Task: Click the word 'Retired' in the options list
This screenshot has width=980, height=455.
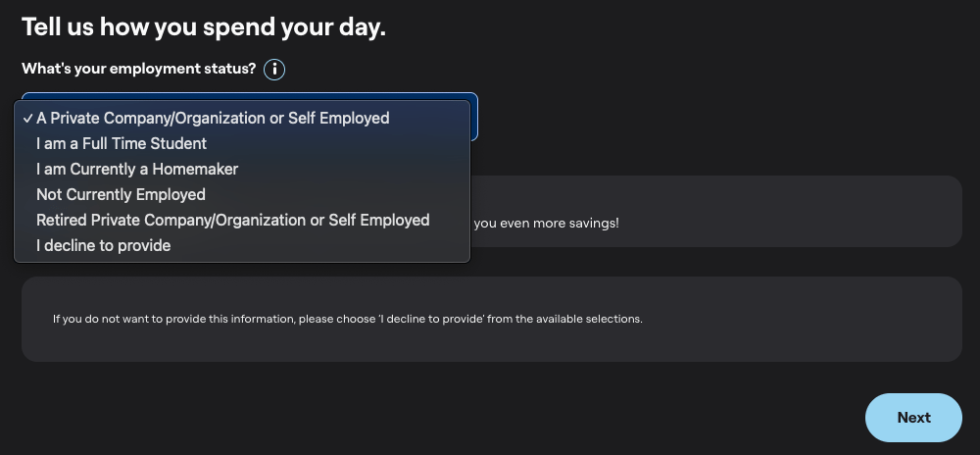Action: tap(63, 221)
